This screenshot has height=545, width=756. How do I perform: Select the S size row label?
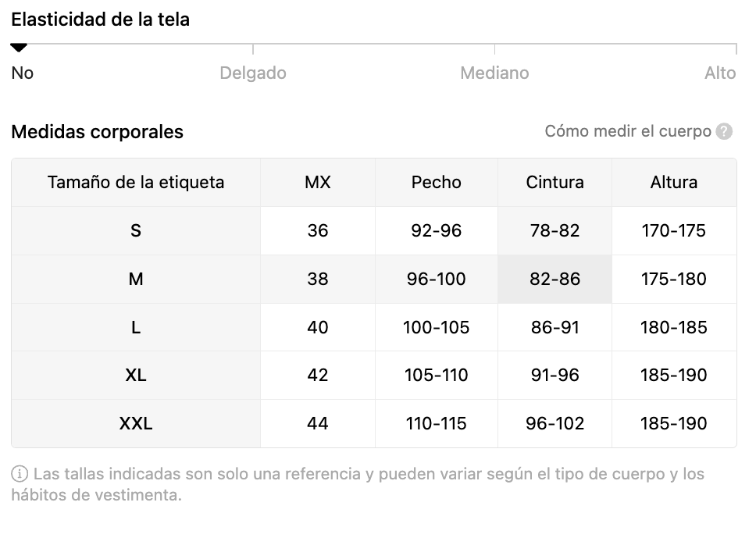coord(136,230)
